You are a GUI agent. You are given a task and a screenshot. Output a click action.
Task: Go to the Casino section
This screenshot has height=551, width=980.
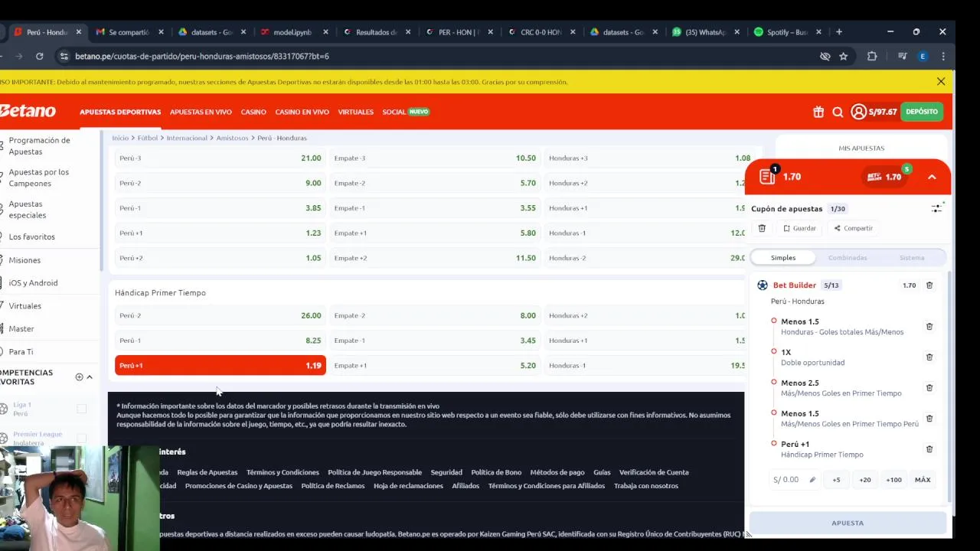pos(253,112)
